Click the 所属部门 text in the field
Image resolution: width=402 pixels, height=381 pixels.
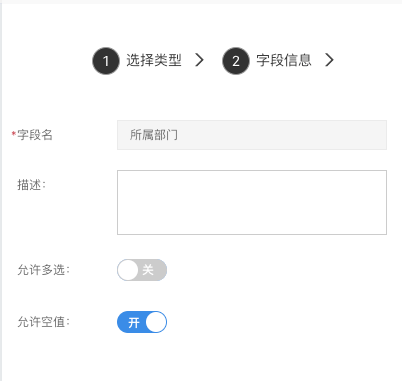pos(154,135)
